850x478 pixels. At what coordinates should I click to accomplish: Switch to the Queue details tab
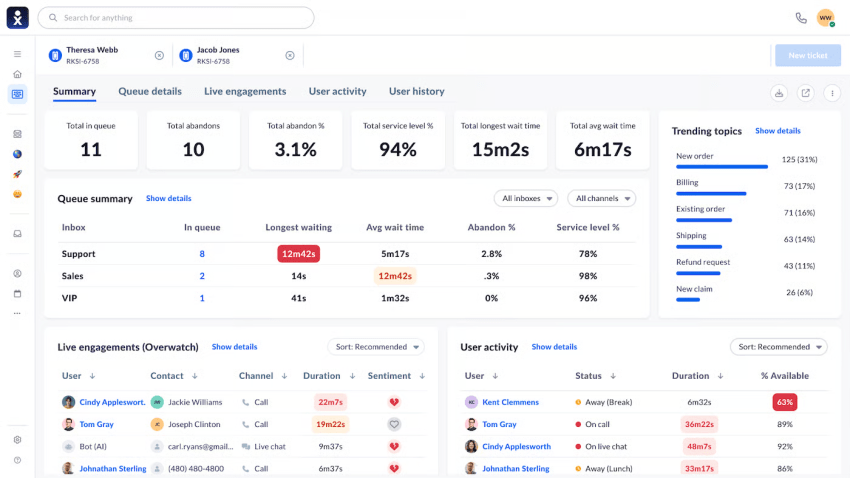coord(150,91)
